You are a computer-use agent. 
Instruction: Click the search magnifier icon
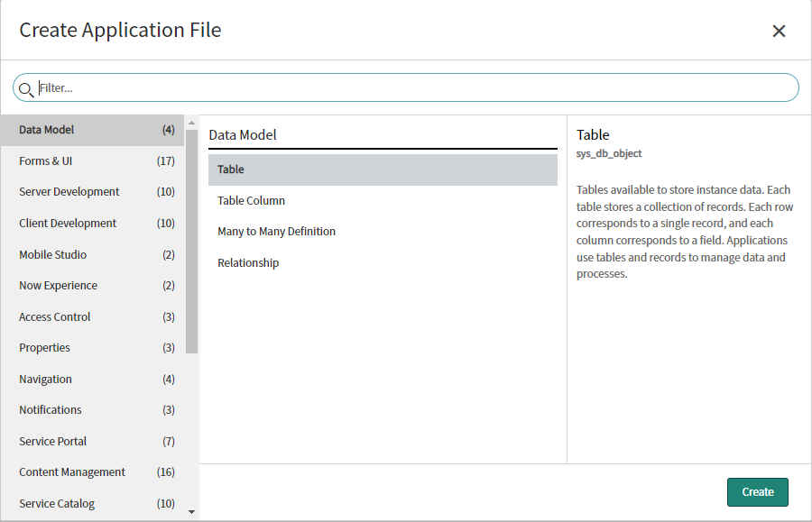pos(26,88)
